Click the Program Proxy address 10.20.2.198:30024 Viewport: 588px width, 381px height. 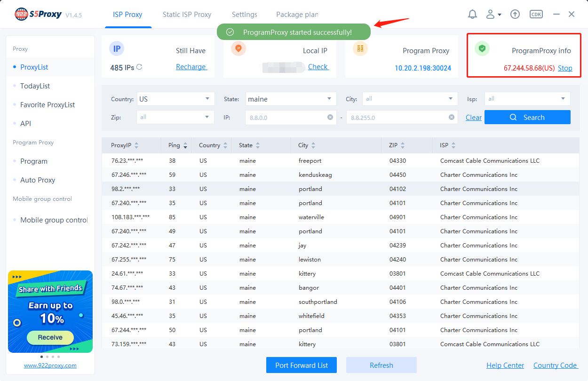point(423,68)
